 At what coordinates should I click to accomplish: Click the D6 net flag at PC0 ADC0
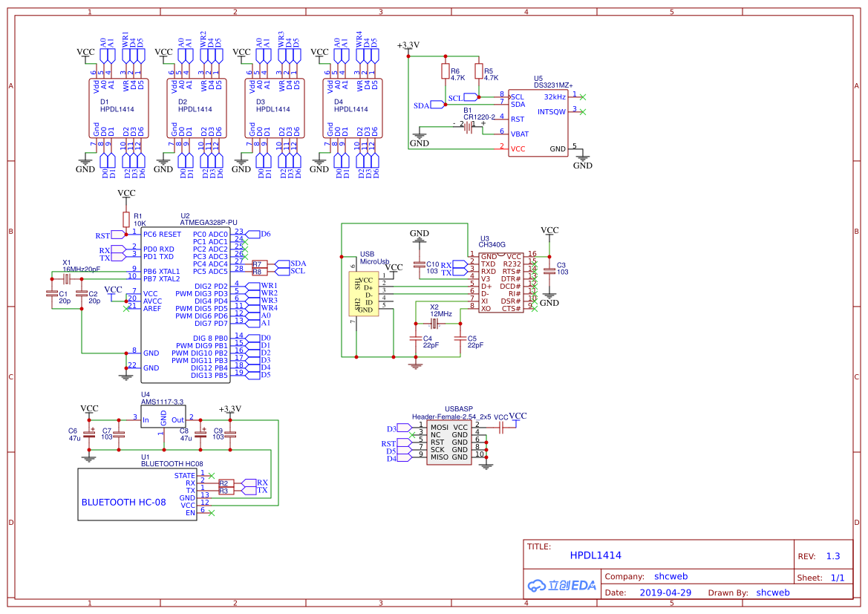point(253,234)
